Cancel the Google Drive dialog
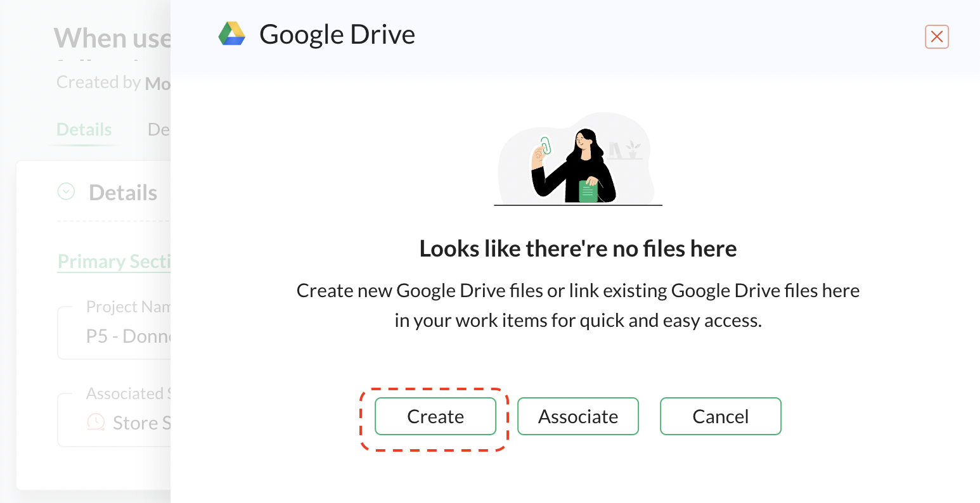Image resolution: width=980 pixels, height=503 pixels. coord(721,416)
